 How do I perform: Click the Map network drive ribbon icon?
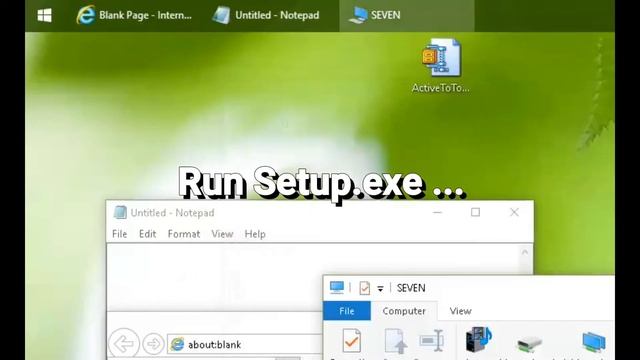pos(529,344)
